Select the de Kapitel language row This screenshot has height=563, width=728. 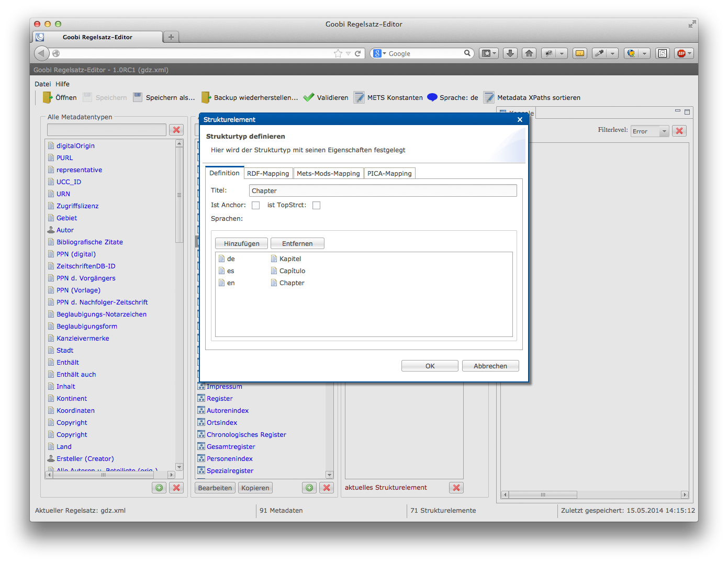point(364,258)
